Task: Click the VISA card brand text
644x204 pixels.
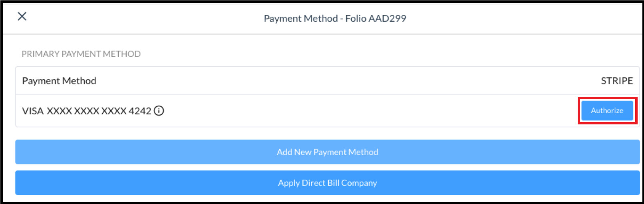Action: tap(33, 111)
